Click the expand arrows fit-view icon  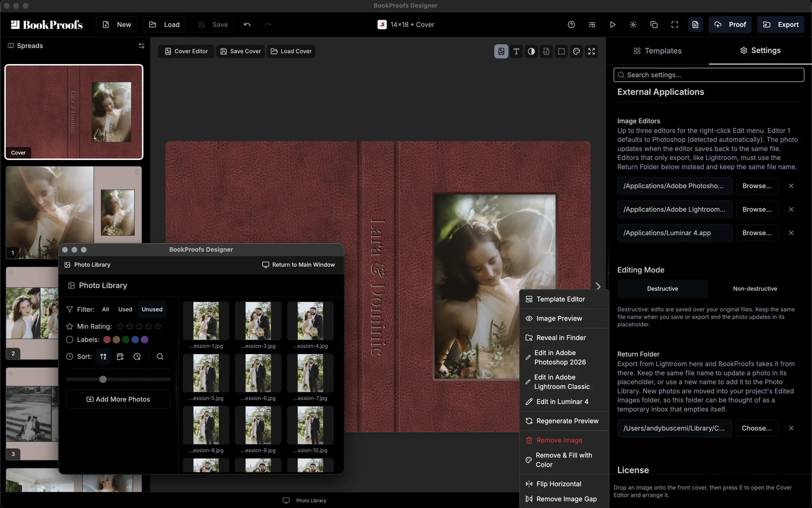591,51
